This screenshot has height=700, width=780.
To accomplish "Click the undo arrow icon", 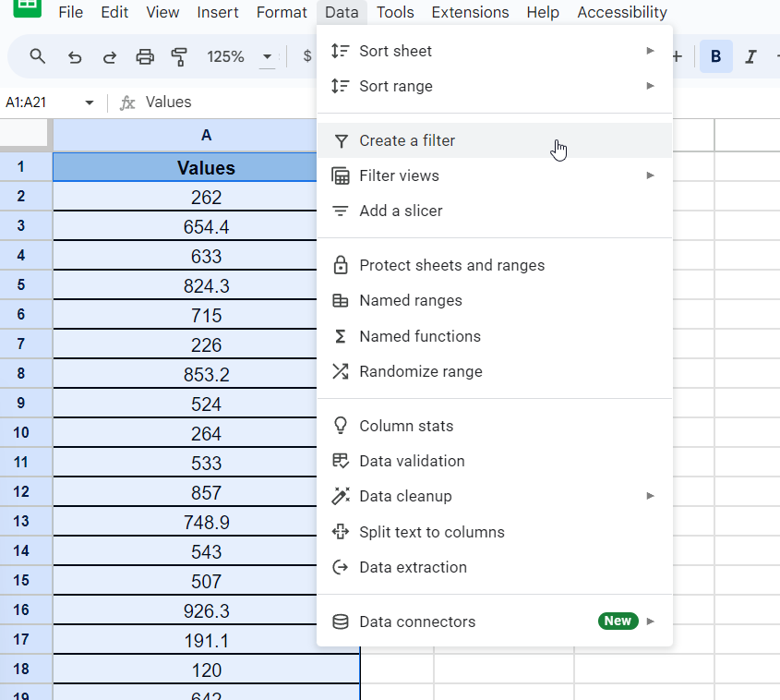I will pos(75,57).
